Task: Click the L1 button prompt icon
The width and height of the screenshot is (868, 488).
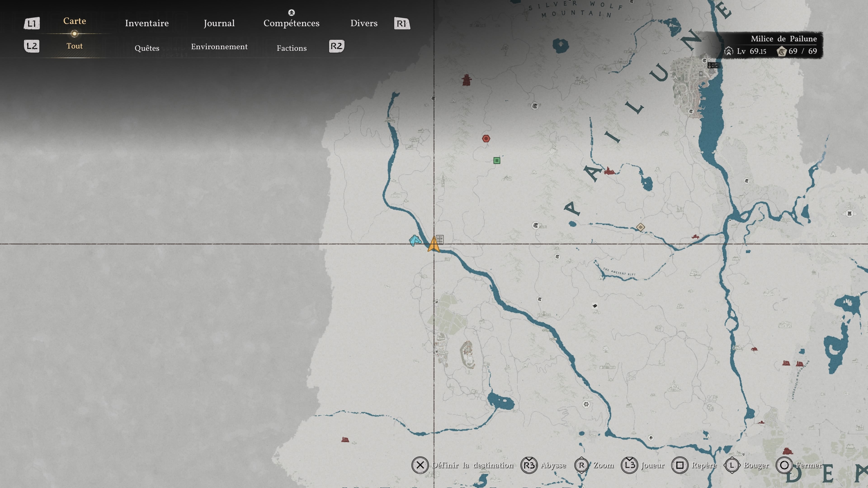Action: (32, 23)
